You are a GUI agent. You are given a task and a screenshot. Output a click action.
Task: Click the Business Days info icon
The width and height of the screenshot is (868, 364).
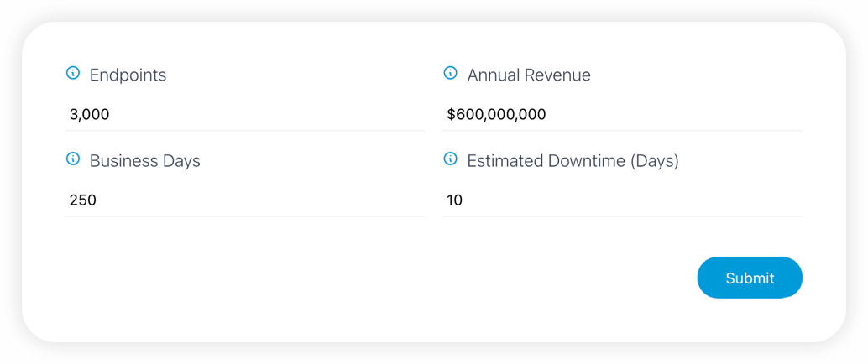point(72,159)
